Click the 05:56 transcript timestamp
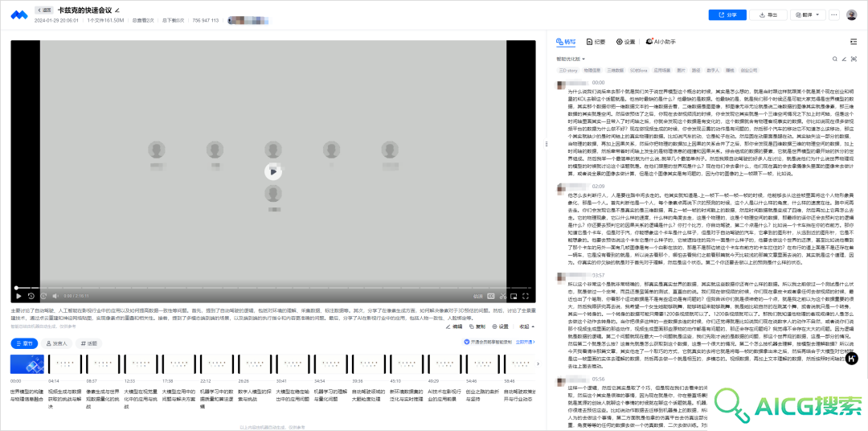Image resolution: width=868 pixels, height=431 pixels. pyautogui.click(x=599, y=380)
